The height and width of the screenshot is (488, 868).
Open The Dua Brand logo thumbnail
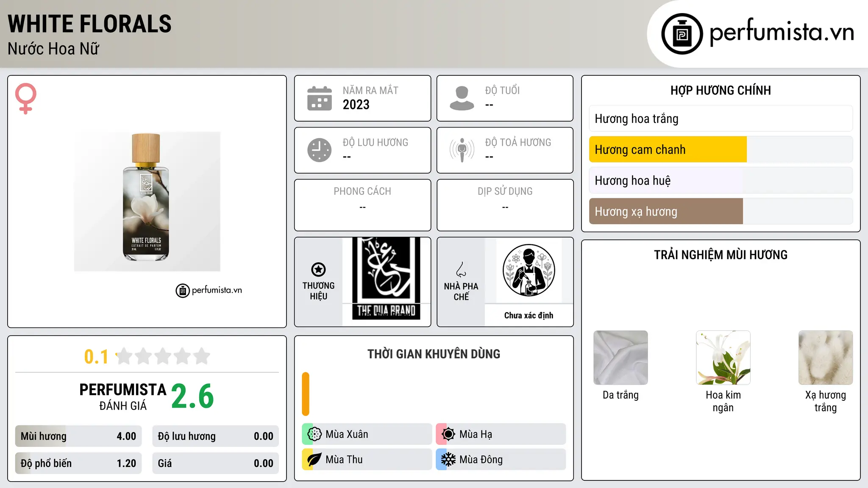386,278
